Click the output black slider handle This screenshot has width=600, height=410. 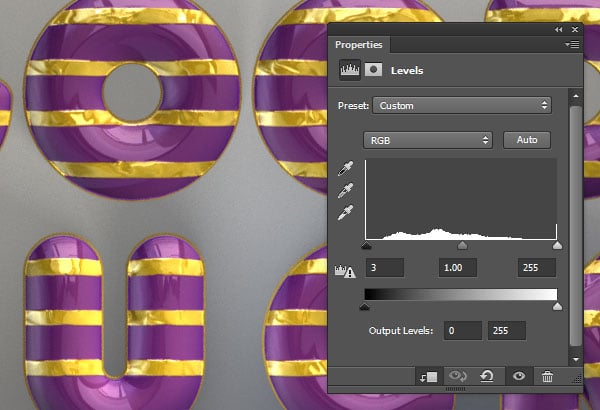pos(365,306)
